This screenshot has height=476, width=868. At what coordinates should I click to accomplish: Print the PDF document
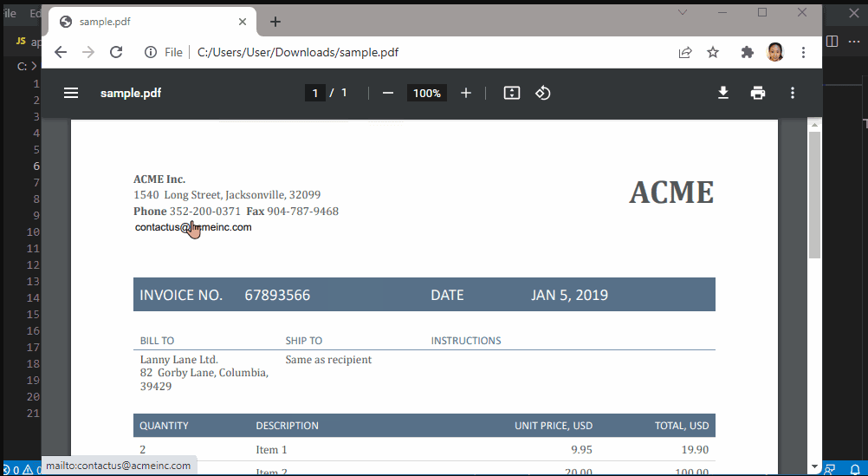[x=758, y=93]
